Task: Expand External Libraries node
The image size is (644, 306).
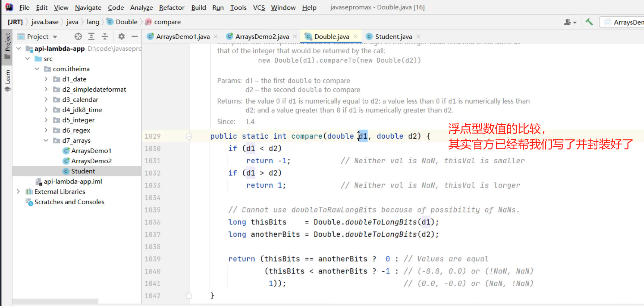Action: 18,192
